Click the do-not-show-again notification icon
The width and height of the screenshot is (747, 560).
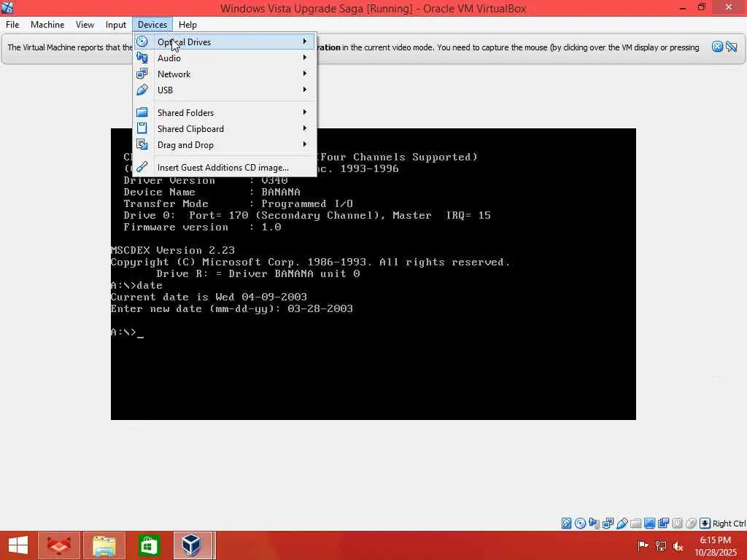pos(732,47)
